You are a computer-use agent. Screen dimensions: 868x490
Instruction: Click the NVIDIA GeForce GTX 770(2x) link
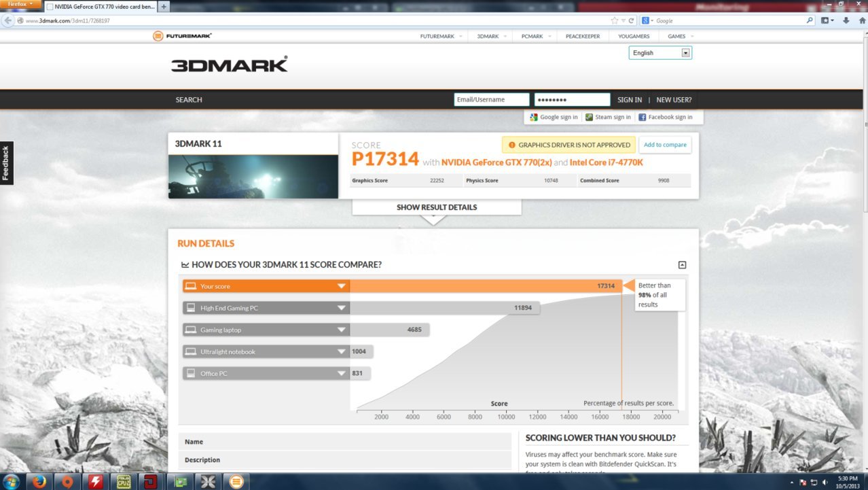tap(496, 162)
